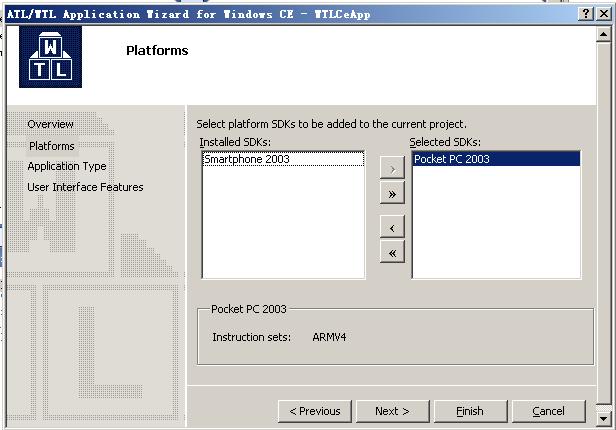Remove all SDKs with double left arrow
The image size is (616, 430).
tap(392, 253)
